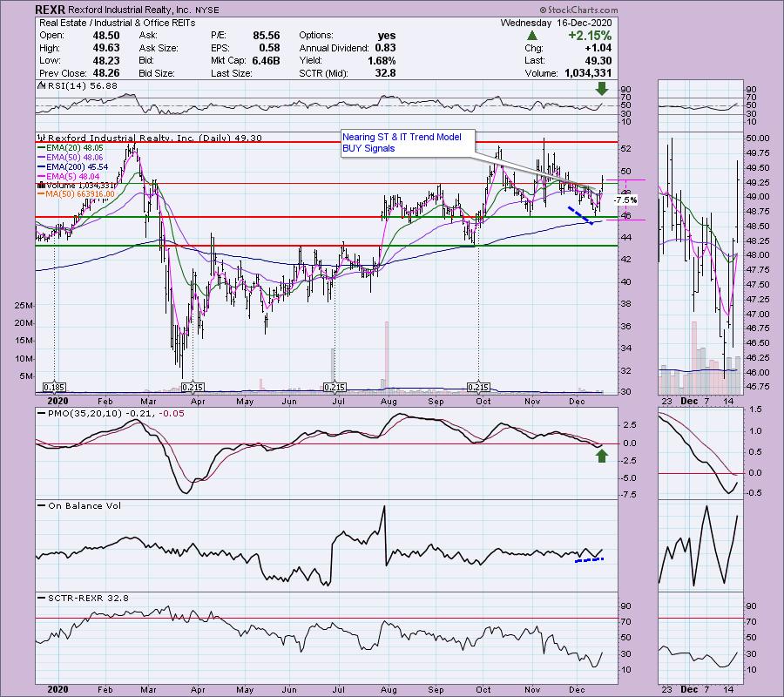This screenshot has width=784, height=697.
Task: Click the High value 49.63
Action: [106, 48]
